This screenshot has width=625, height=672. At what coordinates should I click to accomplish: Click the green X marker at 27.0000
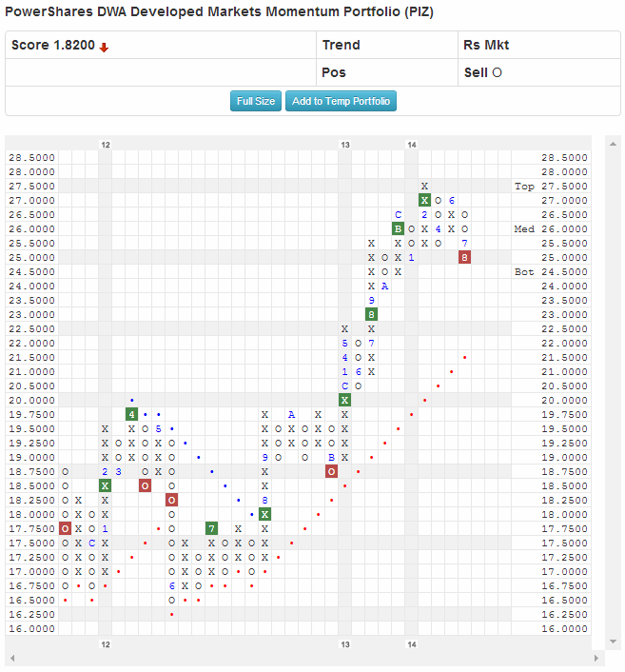pos(424,200)
